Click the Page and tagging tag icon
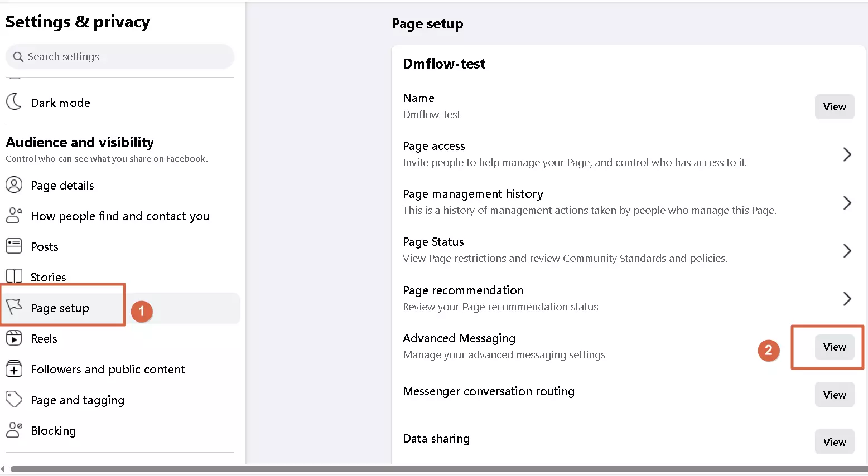Image resolution: width=868 pixels, height=476 pixels. tap(14, 399)
